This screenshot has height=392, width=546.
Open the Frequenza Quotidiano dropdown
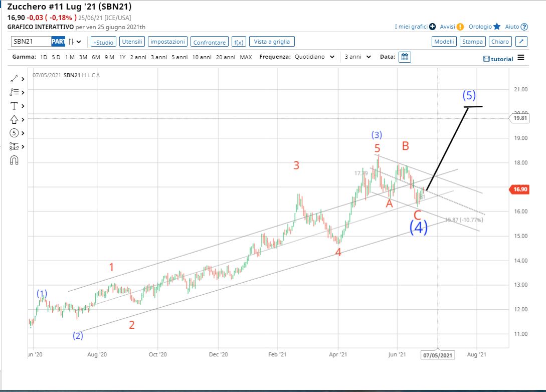(x=315, y=57)
